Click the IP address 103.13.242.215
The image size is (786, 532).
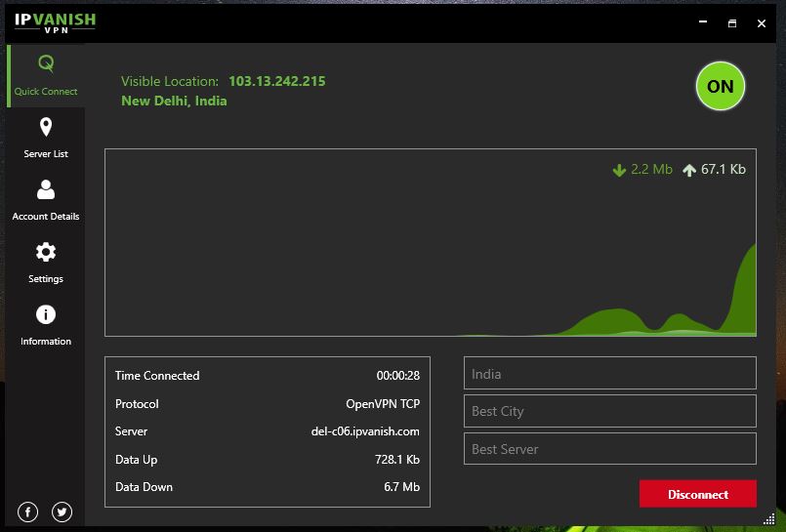(x=277, y=81)
